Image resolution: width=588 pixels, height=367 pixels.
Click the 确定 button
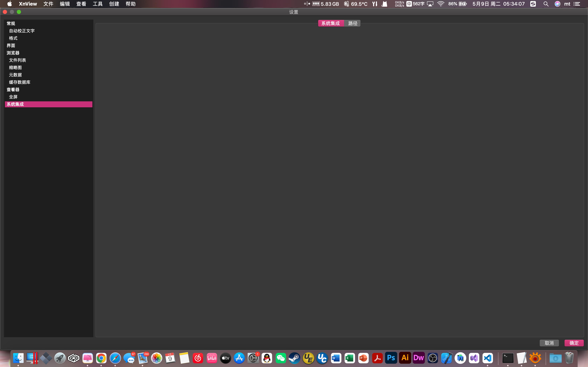coord(574,343)
